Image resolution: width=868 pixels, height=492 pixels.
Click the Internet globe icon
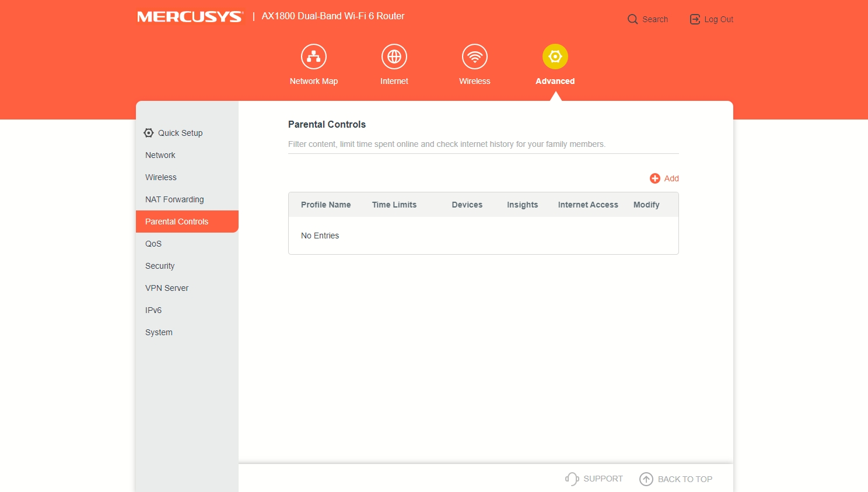394,57
